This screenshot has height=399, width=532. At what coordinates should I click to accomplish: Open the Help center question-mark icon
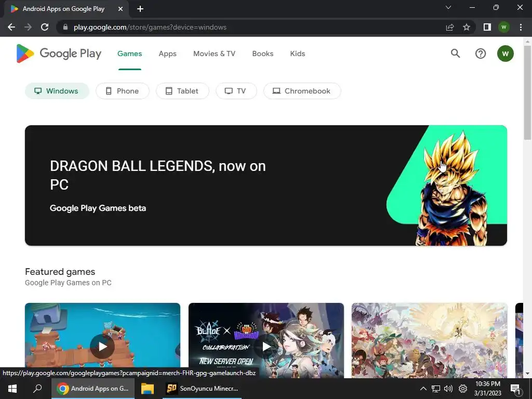[x=481, y=54]
